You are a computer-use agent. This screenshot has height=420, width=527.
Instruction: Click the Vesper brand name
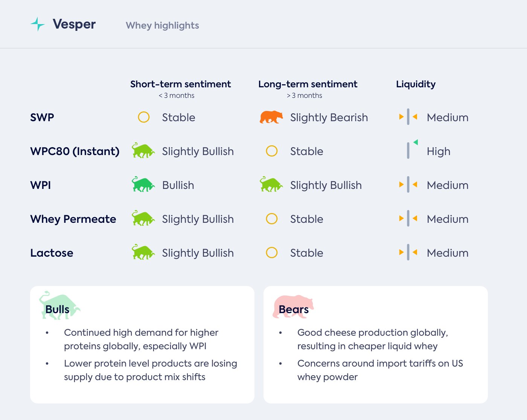(74, 24)
